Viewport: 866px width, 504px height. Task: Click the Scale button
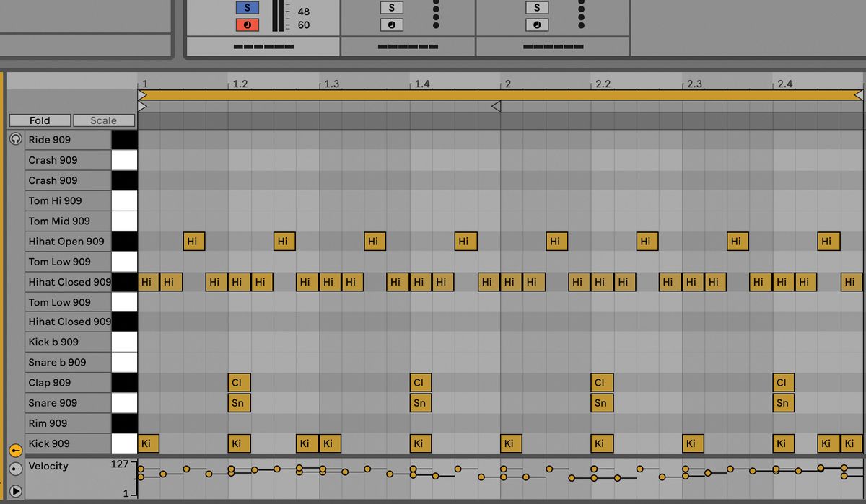tap(103, 120)
